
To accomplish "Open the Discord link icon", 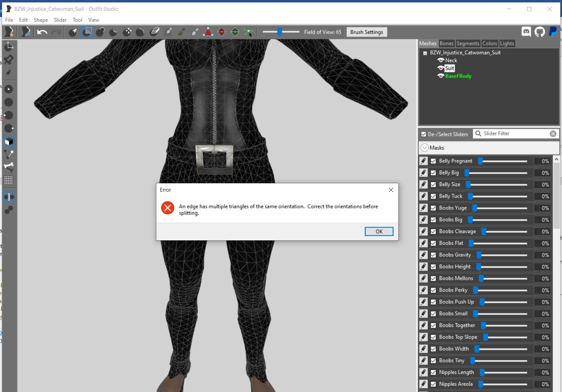I will click(x=526, y=32).
